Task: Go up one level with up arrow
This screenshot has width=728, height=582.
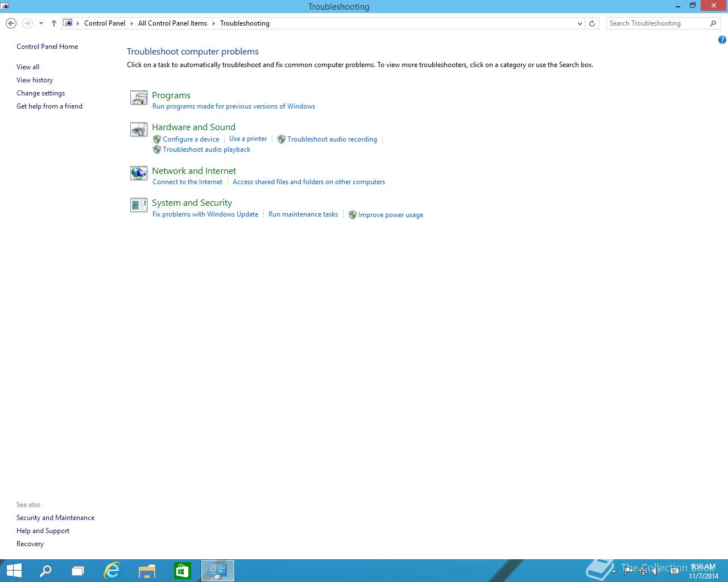Action: click(x=54, y=23)
